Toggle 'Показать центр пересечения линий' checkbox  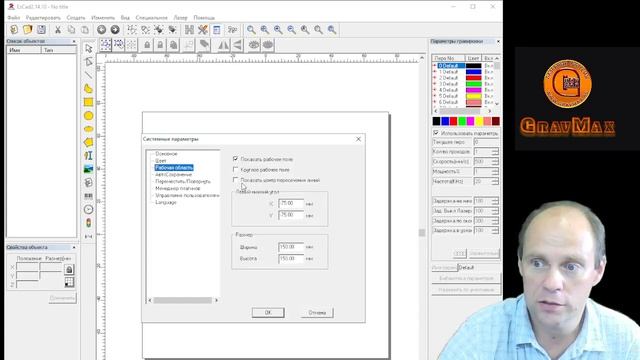(236, 180)
